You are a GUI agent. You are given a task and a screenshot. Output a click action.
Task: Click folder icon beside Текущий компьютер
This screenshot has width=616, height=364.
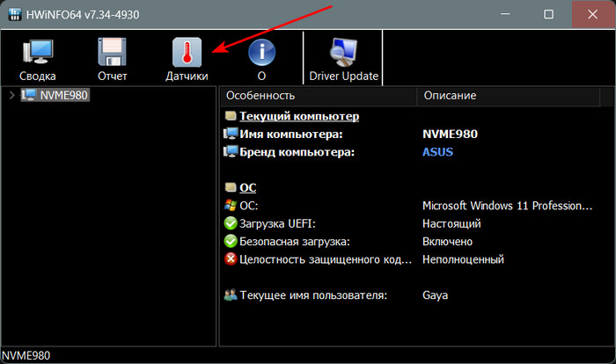[x=231, y=116]
